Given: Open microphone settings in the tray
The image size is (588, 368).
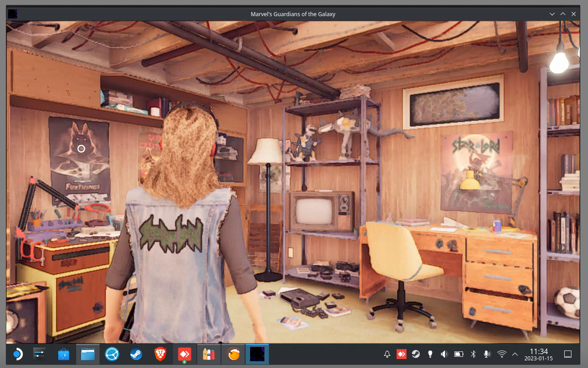Looking at the screenshot, I should pos(487,354).
